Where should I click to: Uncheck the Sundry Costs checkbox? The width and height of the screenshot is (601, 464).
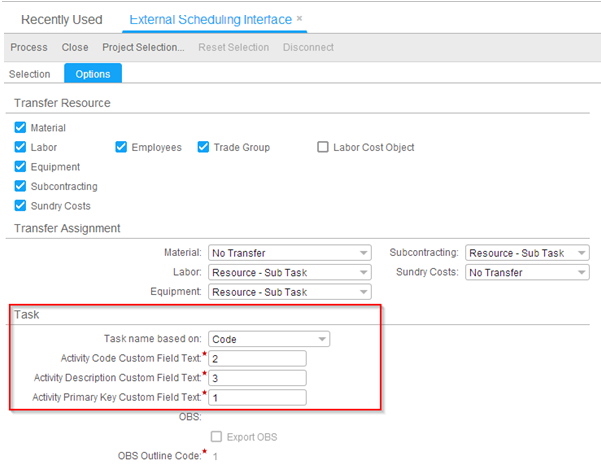(21, 206)
